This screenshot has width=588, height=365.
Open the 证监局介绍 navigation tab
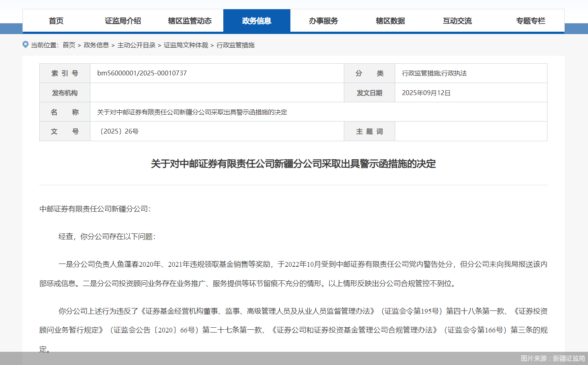[x=123, y=21]
